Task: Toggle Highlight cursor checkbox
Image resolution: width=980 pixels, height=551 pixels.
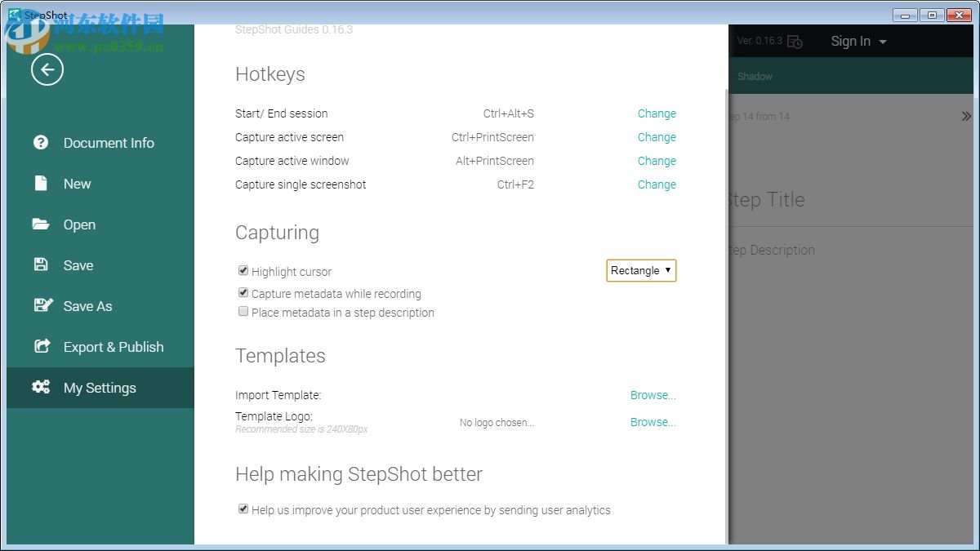Action: click(243, 270)
